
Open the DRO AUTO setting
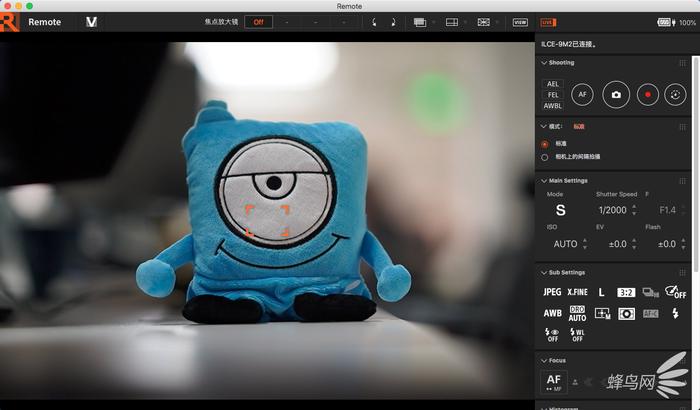(577, 313)
